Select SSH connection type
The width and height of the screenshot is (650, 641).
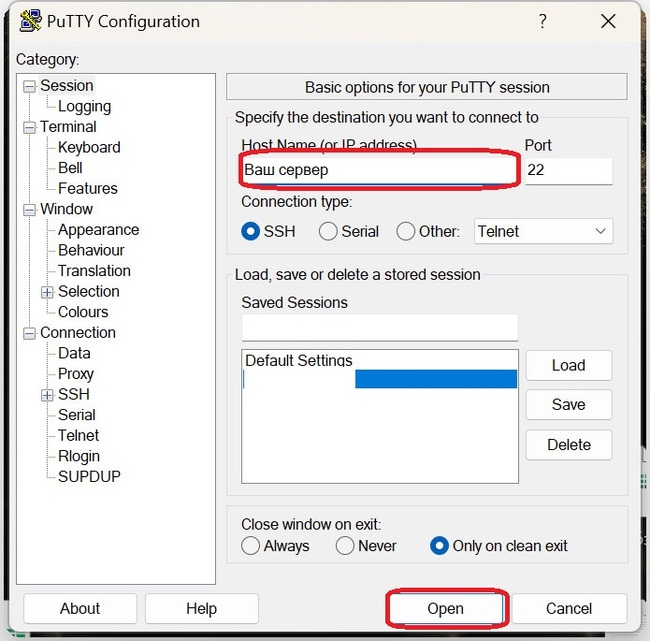click(x=251, y=231)
